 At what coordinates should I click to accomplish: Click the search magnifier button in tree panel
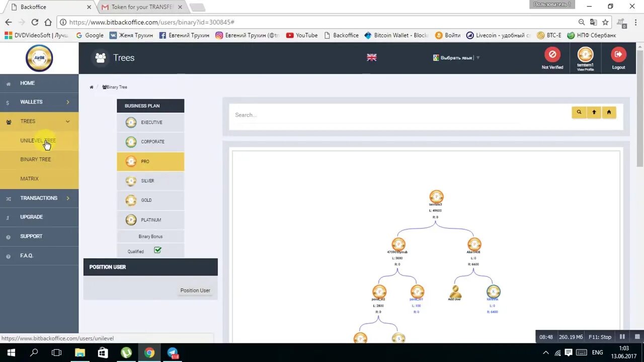click(579, 112)
